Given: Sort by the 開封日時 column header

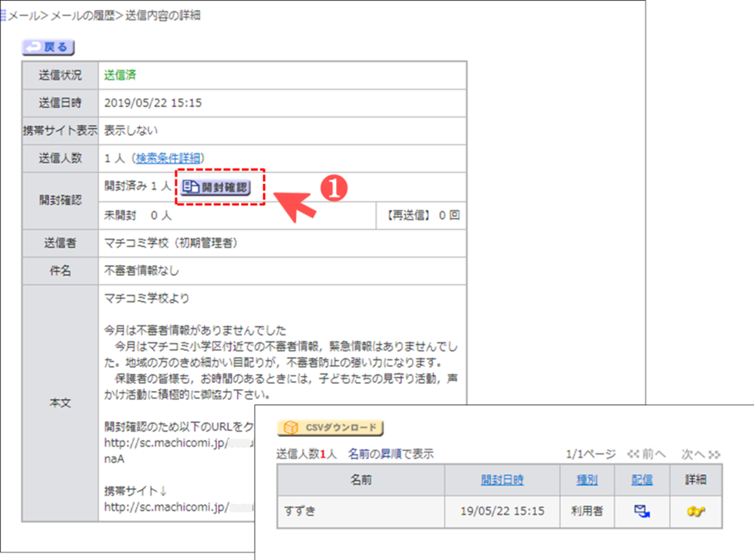Looking at the screenshot, I should [502, 480].
